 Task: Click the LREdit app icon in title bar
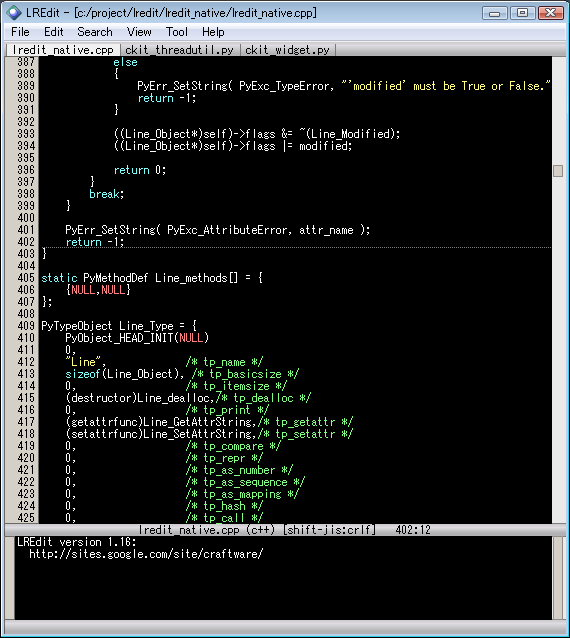(13, 13)
